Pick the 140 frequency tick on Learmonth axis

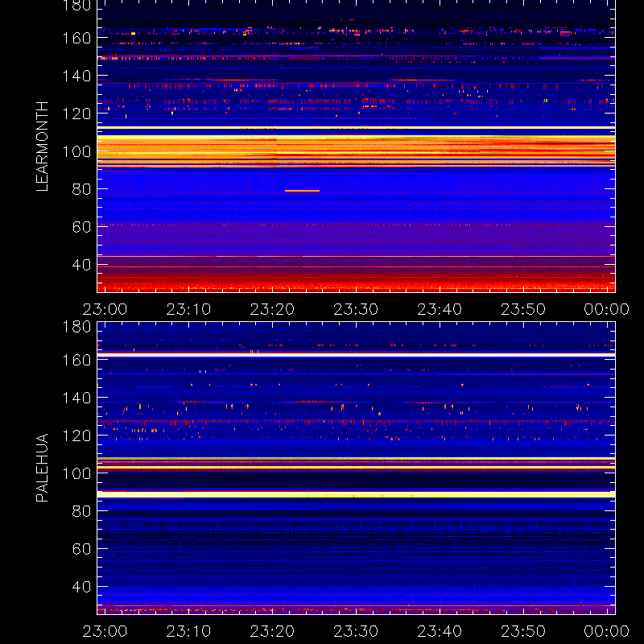point(76,76)
